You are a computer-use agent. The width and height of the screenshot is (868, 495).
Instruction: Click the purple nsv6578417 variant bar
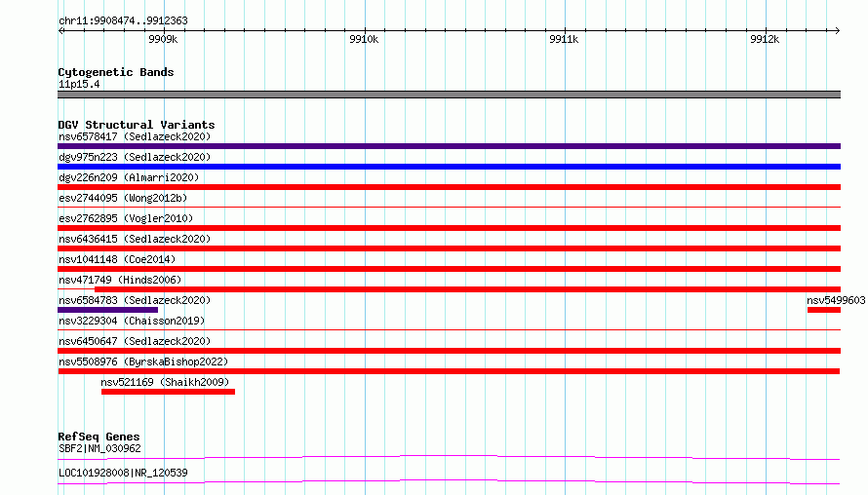coord(449,146)
